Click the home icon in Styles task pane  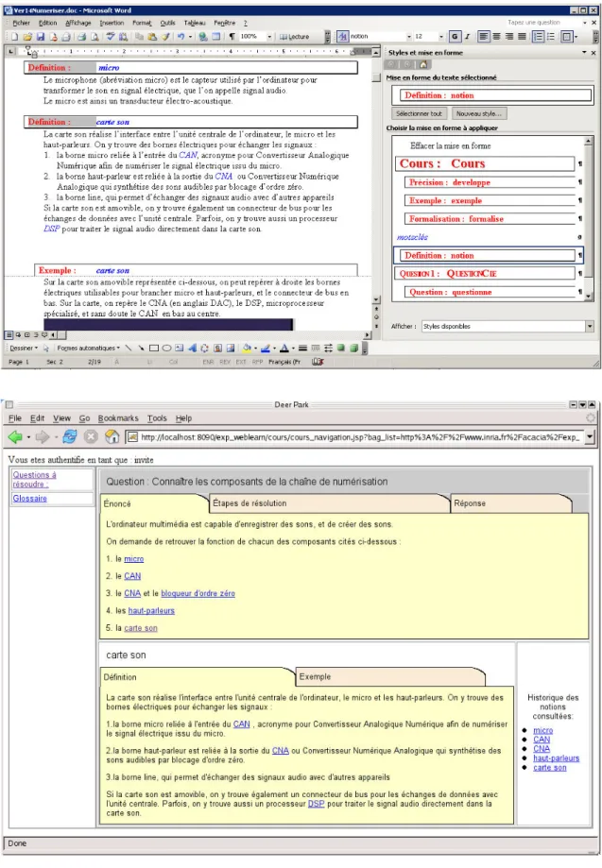423,65
